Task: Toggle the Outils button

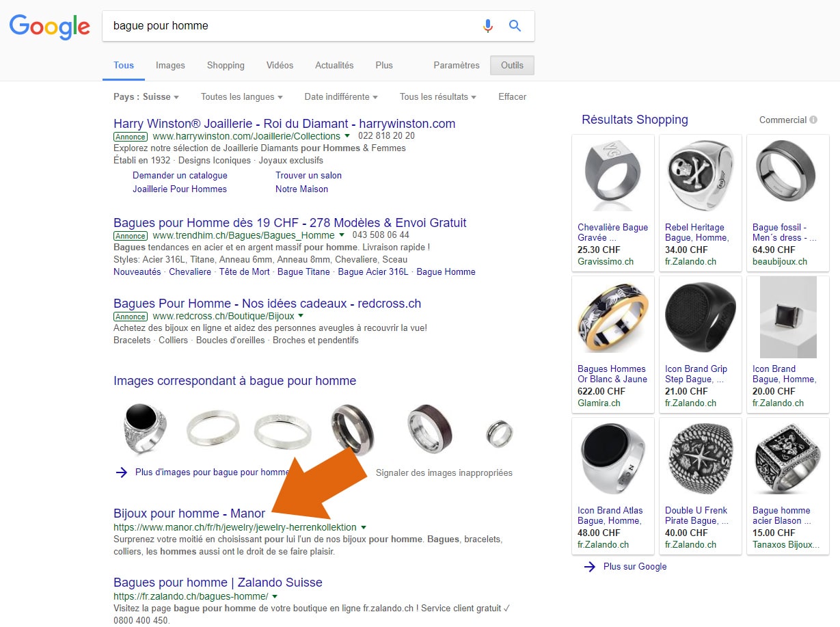Action: coord(512,66)
